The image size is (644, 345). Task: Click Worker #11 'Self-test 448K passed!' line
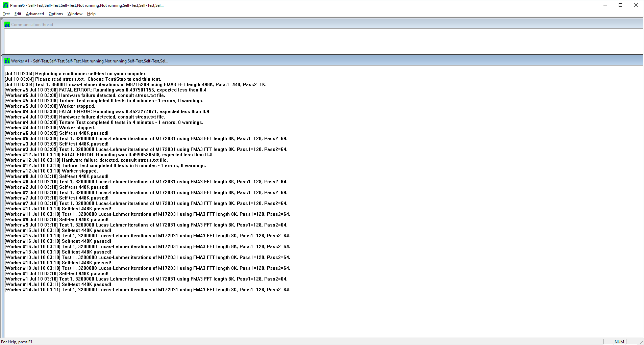pyautogui.click(x=58, y=209)
